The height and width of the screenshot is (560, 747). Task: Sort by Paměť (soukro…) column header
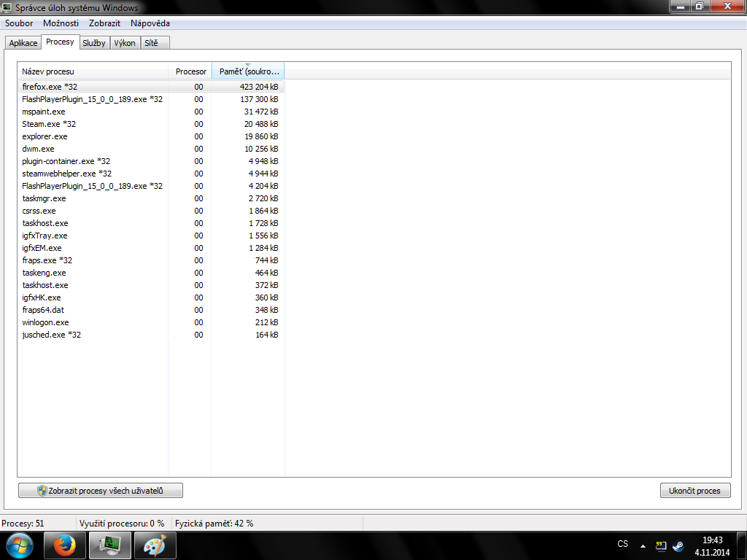(248, 71)
